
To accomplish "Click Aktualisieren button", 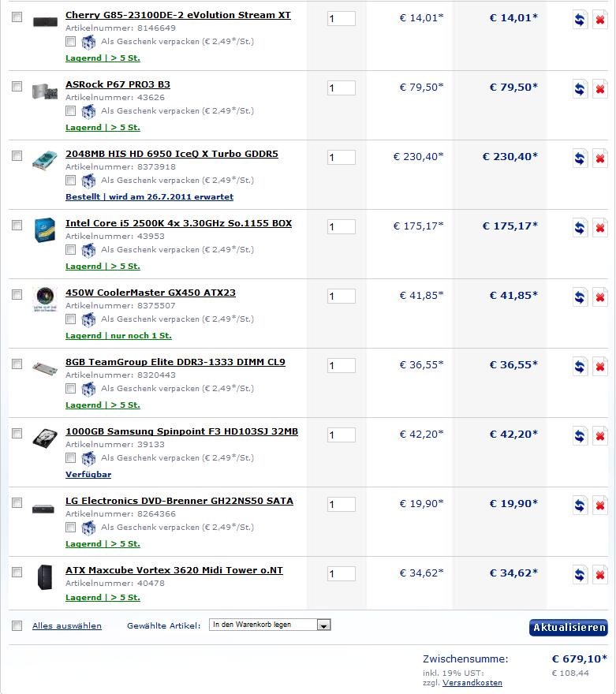I will [568, 627].
